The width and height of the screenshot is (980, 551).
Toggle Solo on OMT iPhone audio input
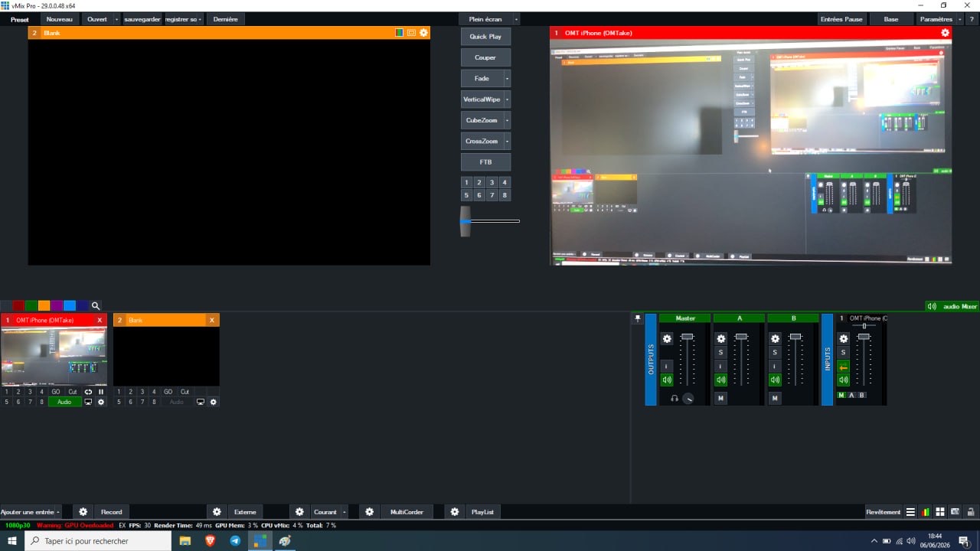(844, 352)
